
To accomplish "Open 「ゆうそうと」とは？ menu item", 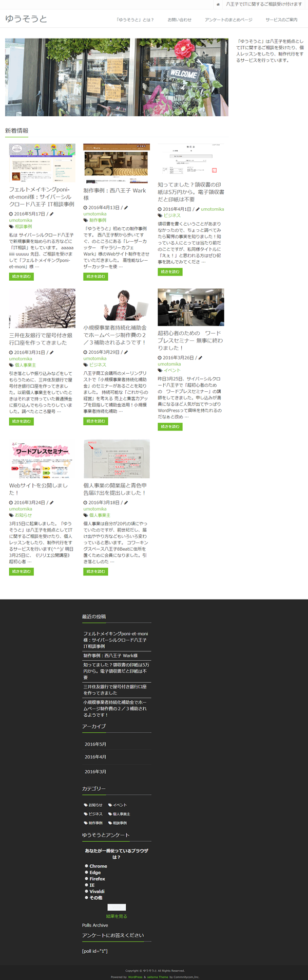I will pyautogui.click(x=135, y=20).
